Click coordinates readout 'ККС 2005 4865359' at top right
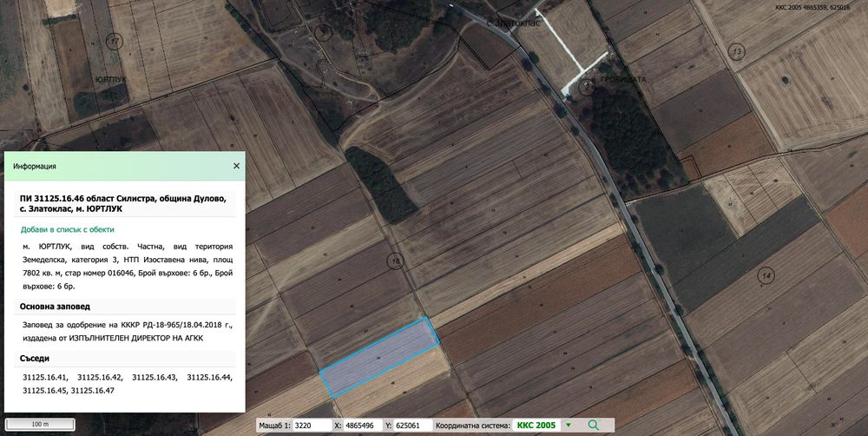The height and width of the screenshot is (436, 868). click(x=812, y=8)
